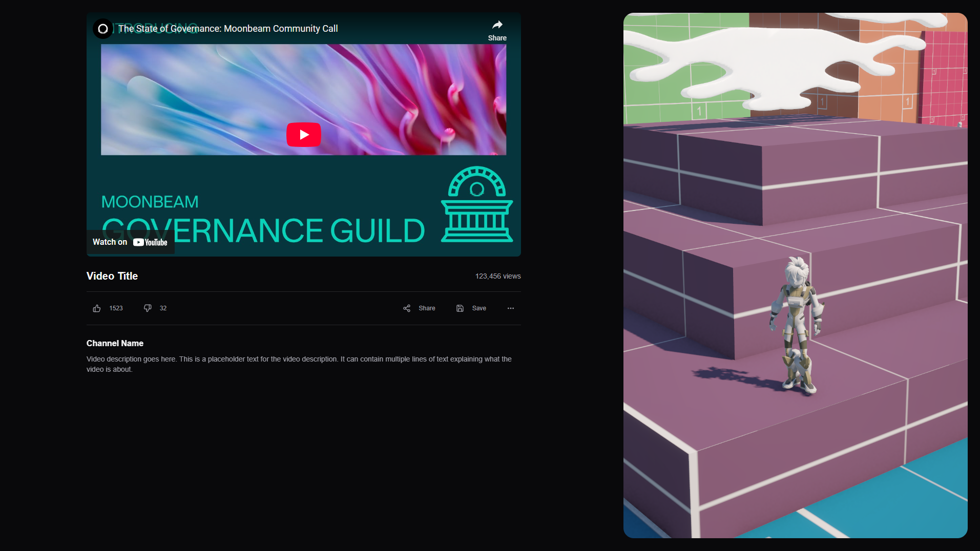The image size is (980, 551).
Task: Click the thumbs-down icon below the video
Action: pos(148,308)
